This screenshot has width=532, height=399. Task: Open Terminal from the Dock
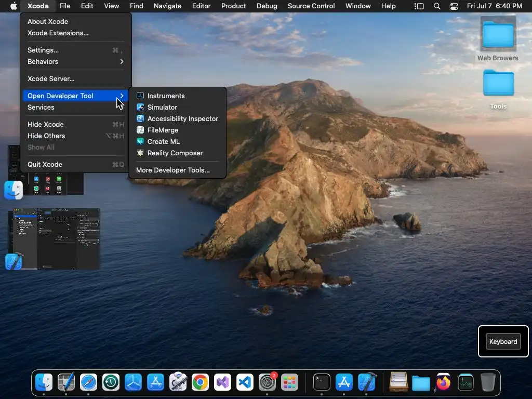[322, 383]
